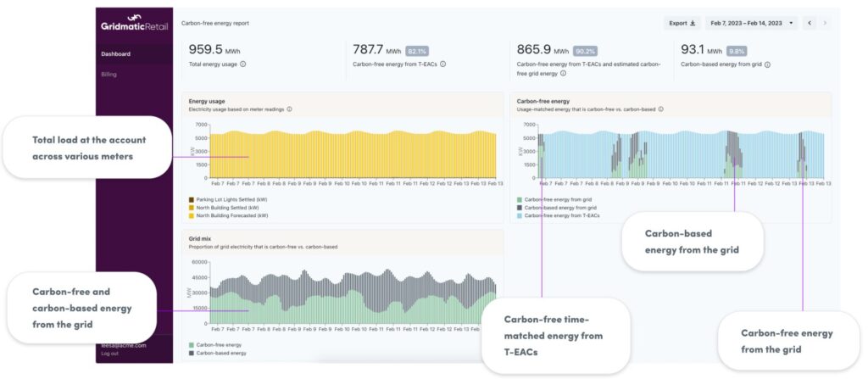Viewport: 868px width, 379px height.
Task: Go to next date range with right chevron
Action: pos(826,23)
